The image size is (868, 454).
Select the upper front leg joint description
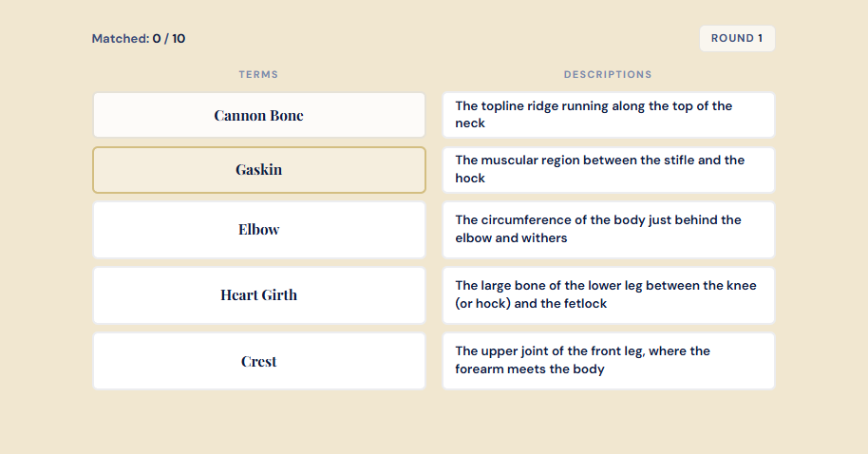coord(609,361)
